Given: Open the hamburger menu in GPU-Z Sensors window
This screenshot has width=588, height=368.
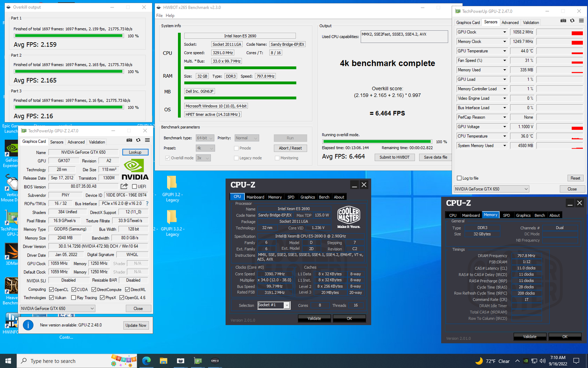Looking at the screenshot, I should (581, 21).
